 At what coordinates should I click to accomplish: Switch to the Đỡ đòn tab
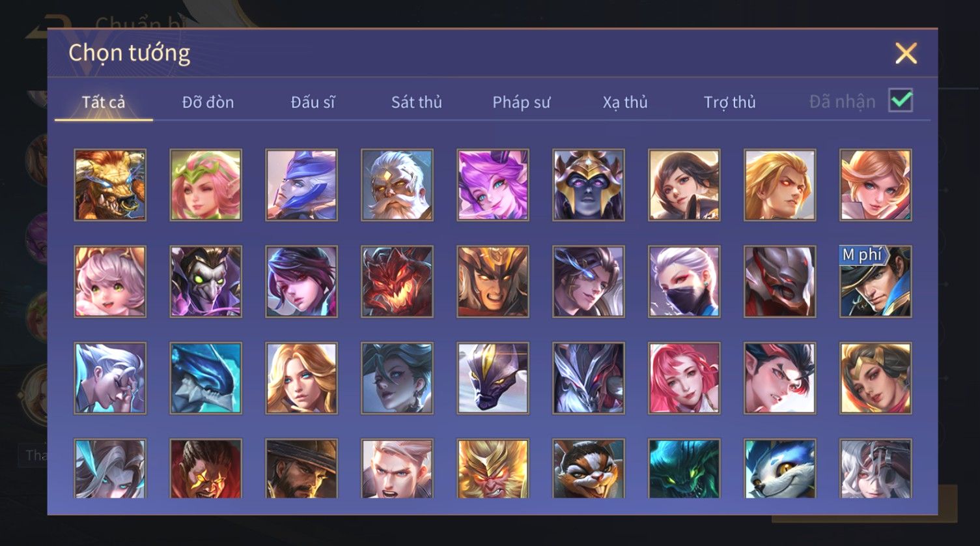208,102
